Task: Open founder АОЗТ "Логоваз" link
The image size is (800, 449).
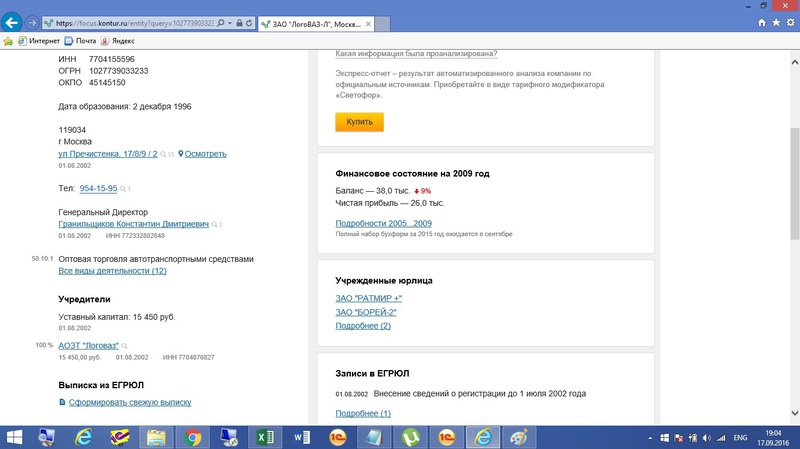Action: [88, 345]
